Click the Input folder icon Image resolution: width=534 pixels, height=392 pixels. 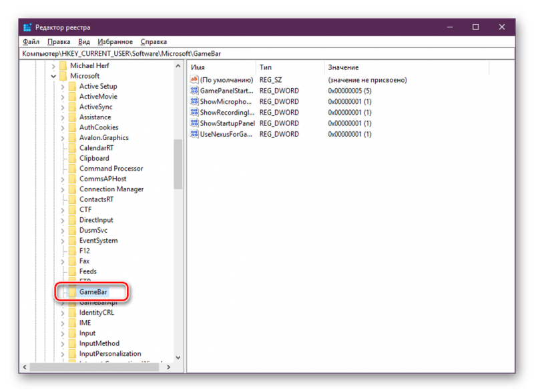pos(72,333)
